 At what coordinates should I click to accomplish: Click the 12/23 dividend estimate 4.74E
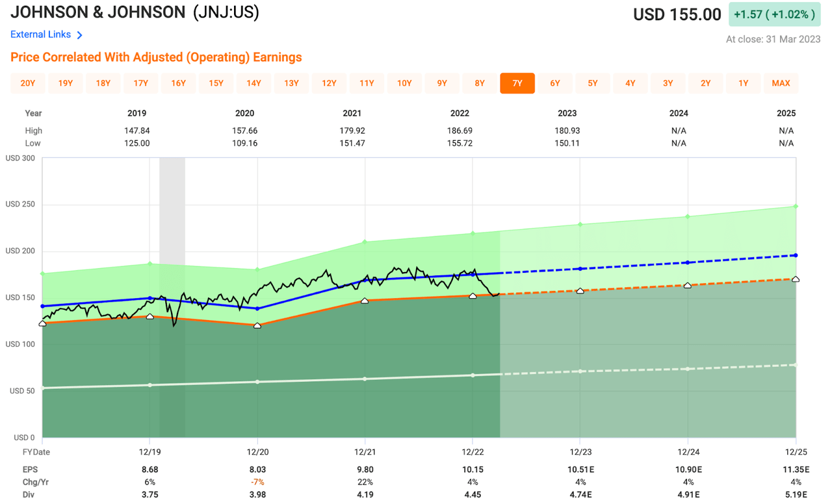[580, 495]
